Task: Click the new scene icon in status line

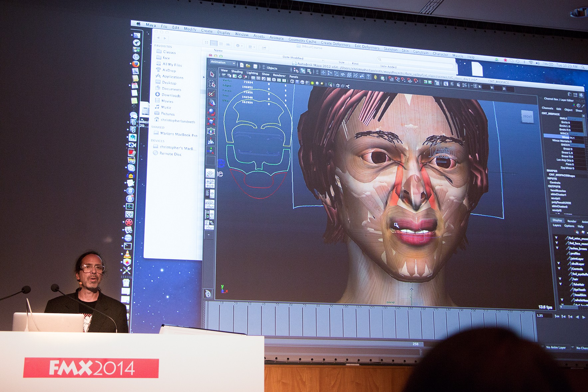Action: click(242, 65)
